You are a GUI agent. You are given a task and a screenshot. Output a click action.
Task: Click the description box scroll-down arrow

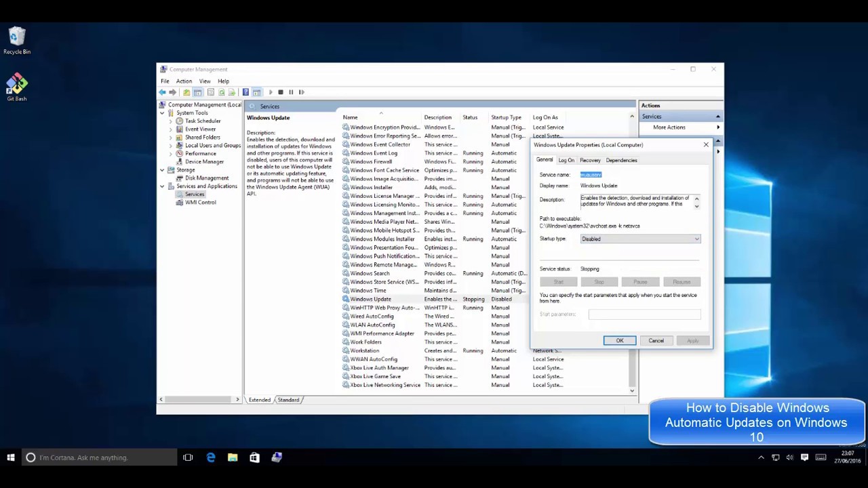point(696,206)
